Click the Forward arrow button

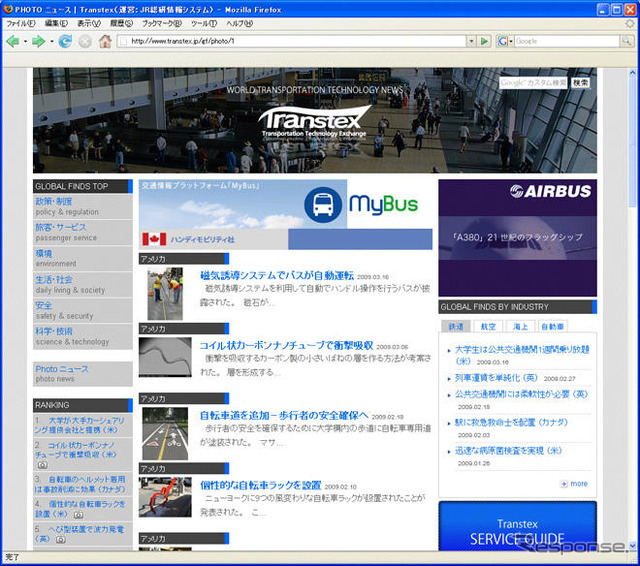tap(38, 41)
